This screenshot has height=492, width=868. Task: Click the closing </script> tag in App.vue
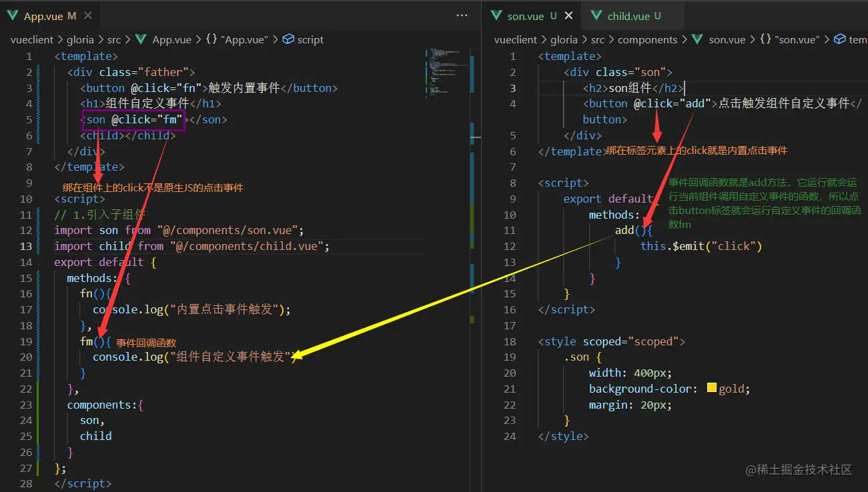pyautogui.click(x=83, y=484)
